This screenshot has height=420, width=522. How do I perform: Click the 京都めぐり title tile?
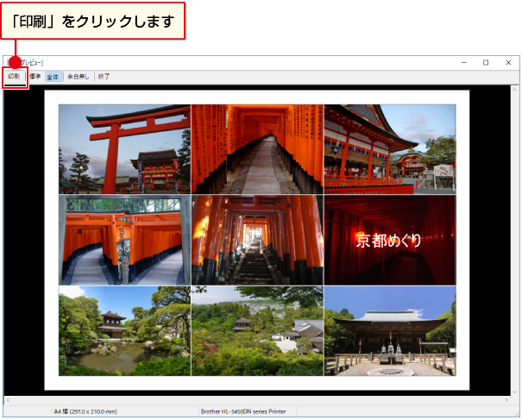tap(390, 240)
